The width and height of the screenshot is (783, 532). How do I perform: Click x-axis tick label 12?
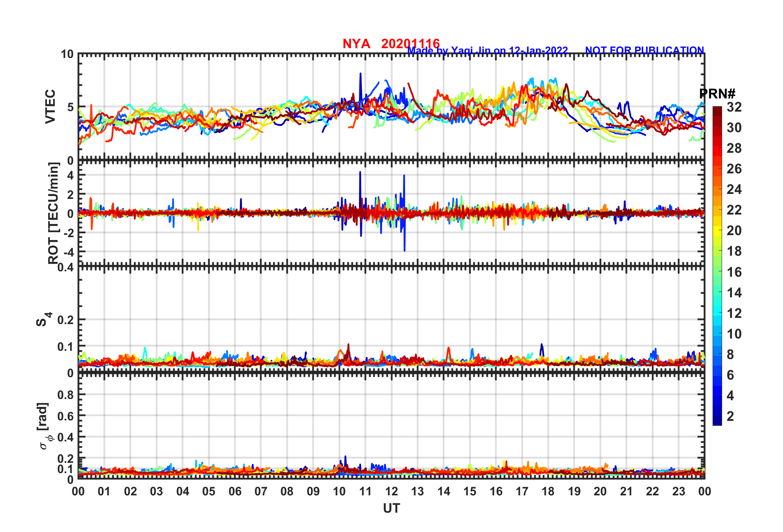pos(391,491)
